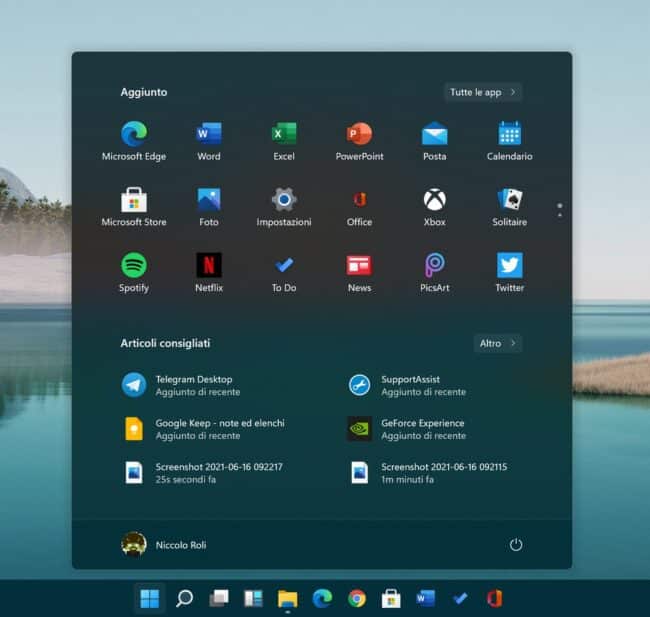Viewport: 650px width, 617px height.
Task: Launch the Xbox app
Action: (x=434, y=206)
